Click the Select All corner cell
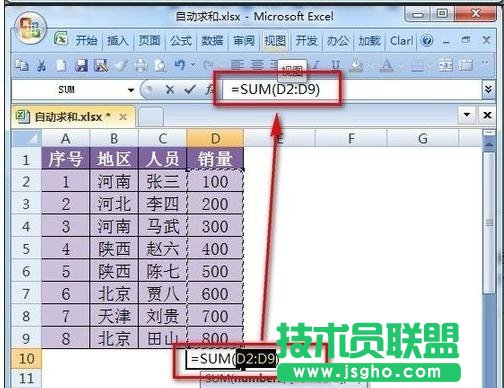This screenshot has height=388, width=504. [x=27, y=138]
